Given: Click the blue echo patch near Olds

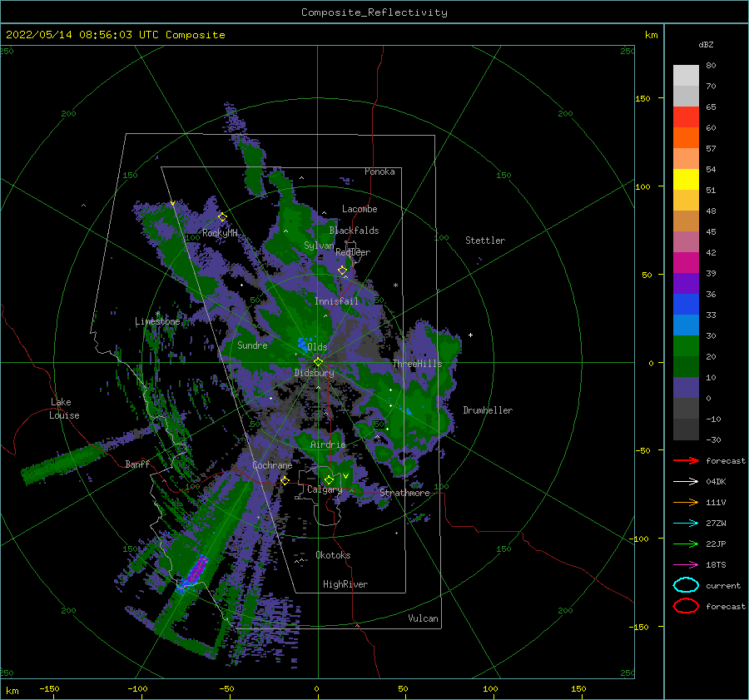Looking at the screenshot, I should tap(303, 343).
